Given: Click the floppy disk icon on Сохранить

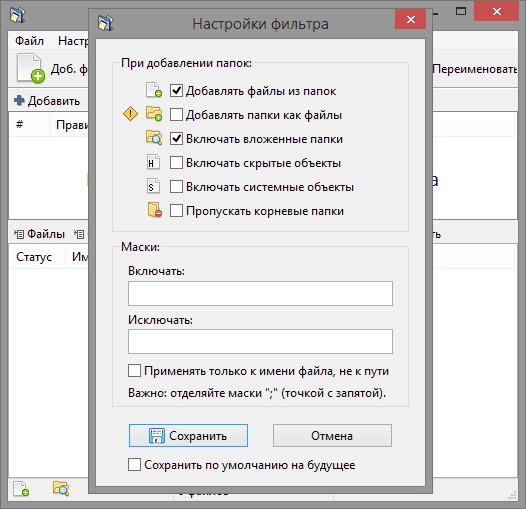Looking at the screenshot, I should [157, 436].
